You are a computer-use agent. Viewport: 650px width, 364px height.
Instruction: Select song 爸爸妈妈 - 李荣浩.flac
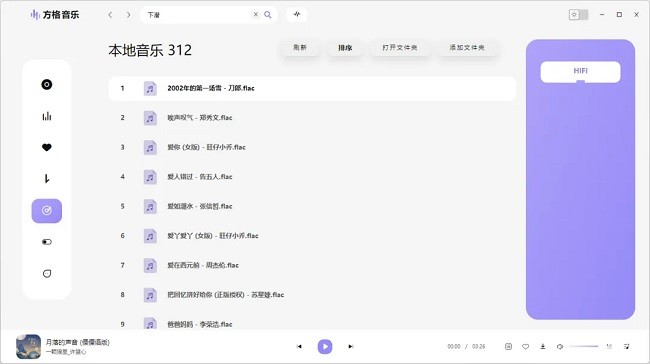(312, 324)
